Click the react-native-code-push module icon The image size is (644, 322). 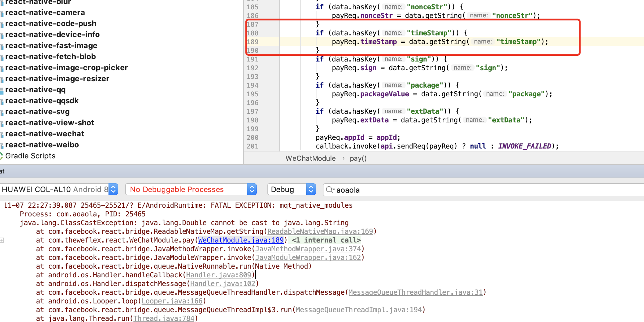coord(2,24)
